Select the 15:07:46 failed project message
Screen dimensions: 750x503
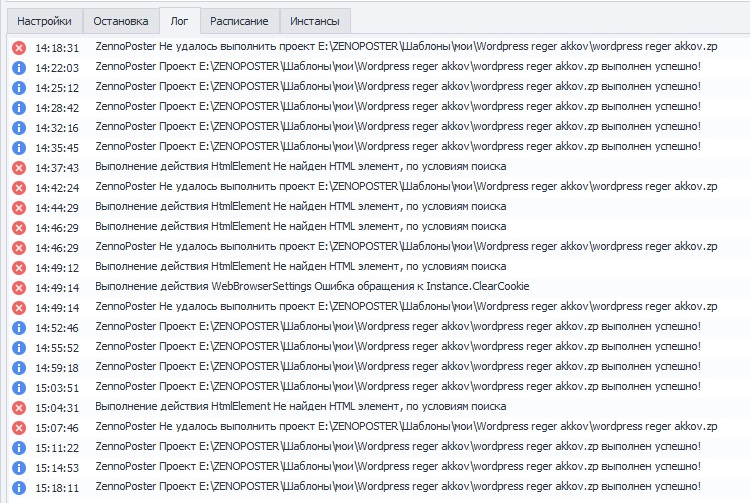pyautogui.click(x=406, y=426)
